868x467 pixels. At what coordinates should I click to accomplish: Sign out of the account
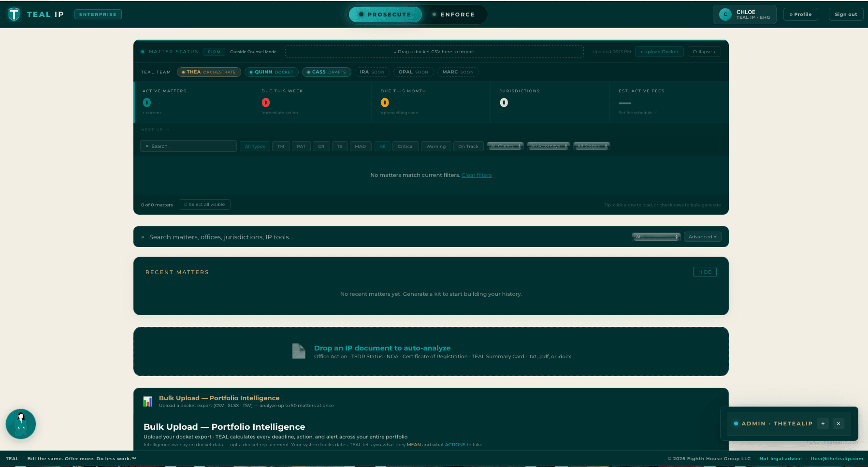coord(846,15)
